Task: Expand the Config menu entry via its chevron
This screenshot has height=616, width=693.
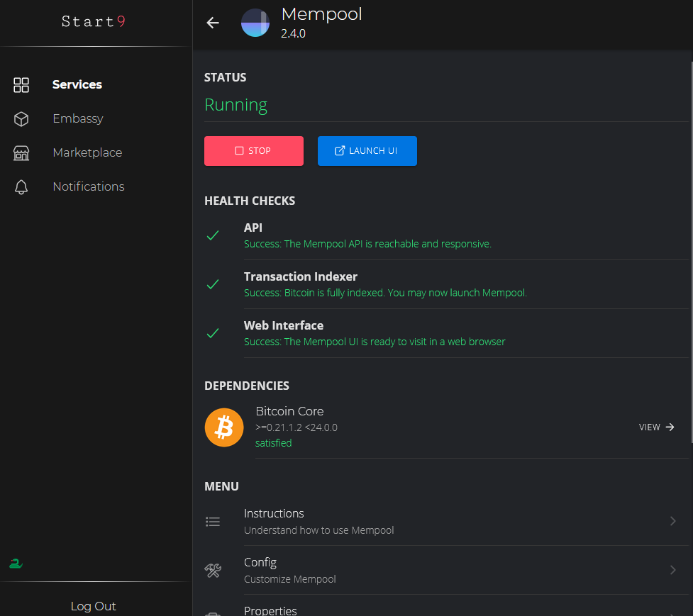Action: 672,570
